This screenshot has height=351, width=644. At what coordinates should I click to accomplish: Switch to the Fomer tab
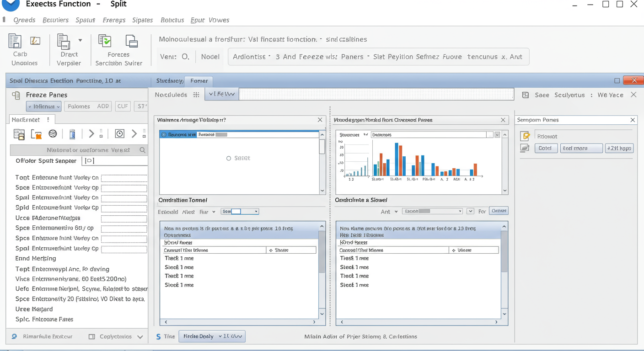click(x=199, y=81)
